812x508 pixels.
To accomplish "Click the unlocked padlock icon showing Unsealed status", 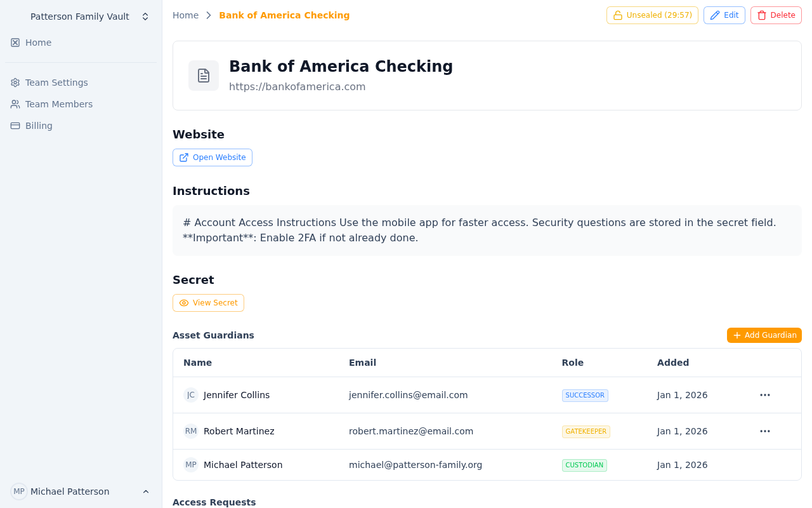I will click(x=617, y=15).
